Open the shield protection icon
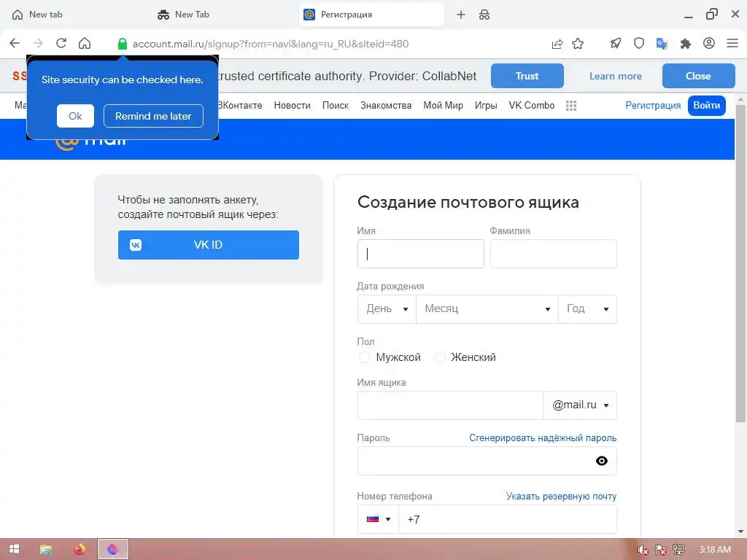The image size is (747, 560). pyautogui.click(x=639, y=44)
